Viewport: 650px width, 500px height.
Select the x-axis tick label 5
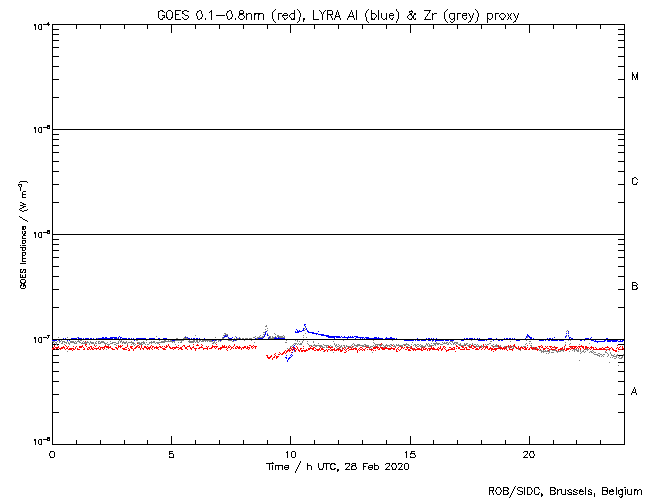[171, 454]
